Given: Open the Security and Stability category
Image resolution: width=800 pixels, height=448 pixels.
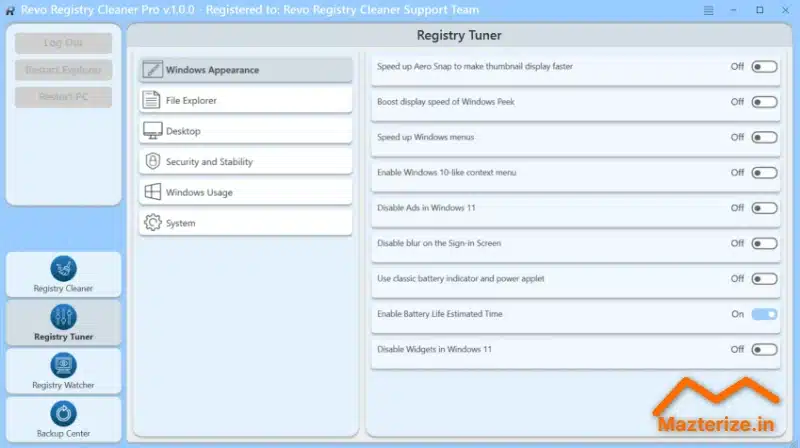Looking at the screenshot, I should 245,161.
